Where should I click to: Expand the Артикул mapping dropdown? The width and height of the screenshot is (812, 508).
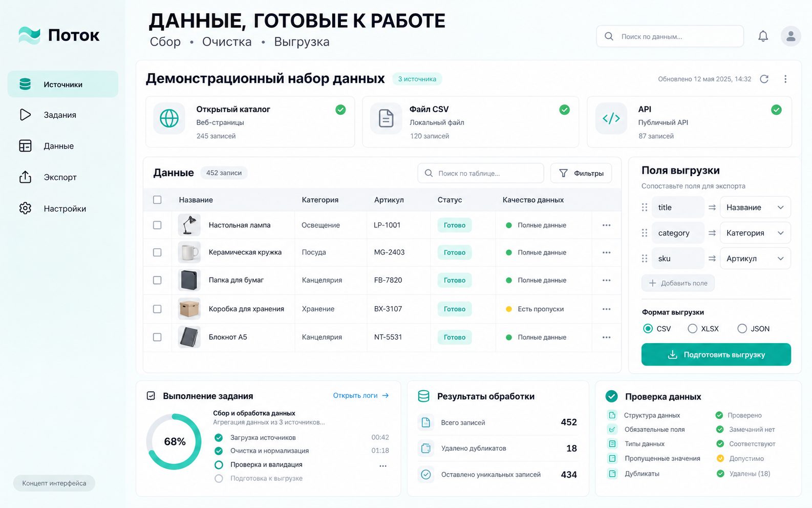755,259
